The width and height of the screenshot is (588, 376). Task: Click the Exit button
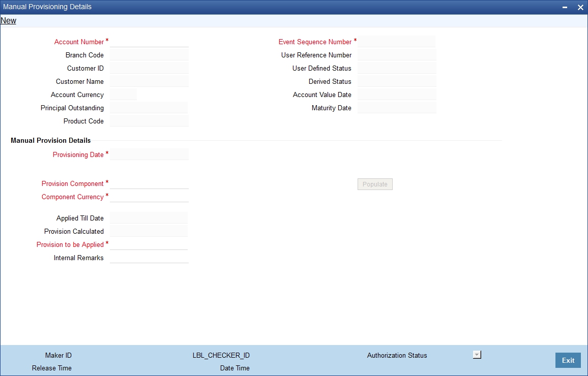pyautogui.click(x=568, y=360)
